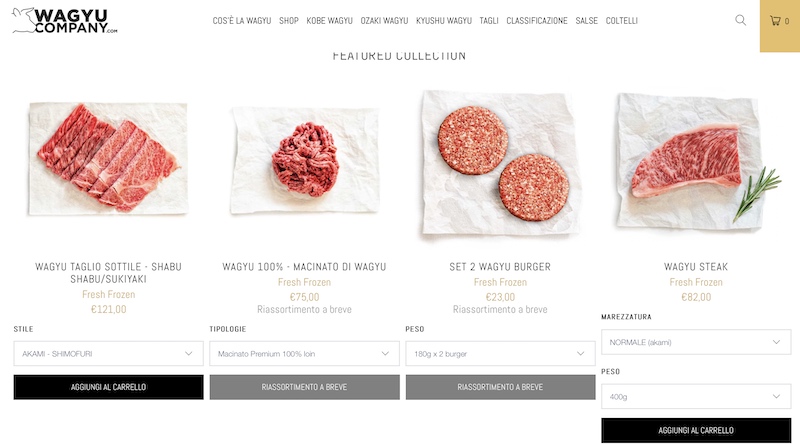
Task: Open Cos'è la Wagyu page
Action: tap(242, 21)
